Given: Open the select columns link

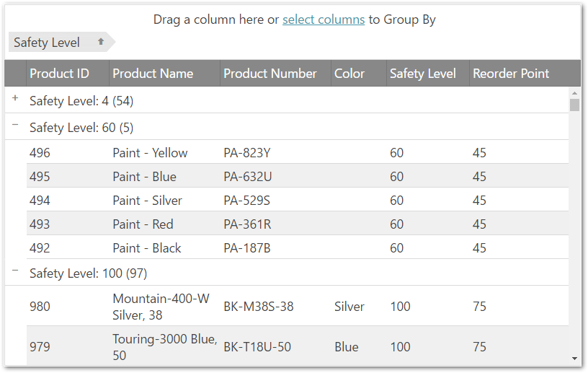Looking at the screenshot, I should [x=323, y=19].
